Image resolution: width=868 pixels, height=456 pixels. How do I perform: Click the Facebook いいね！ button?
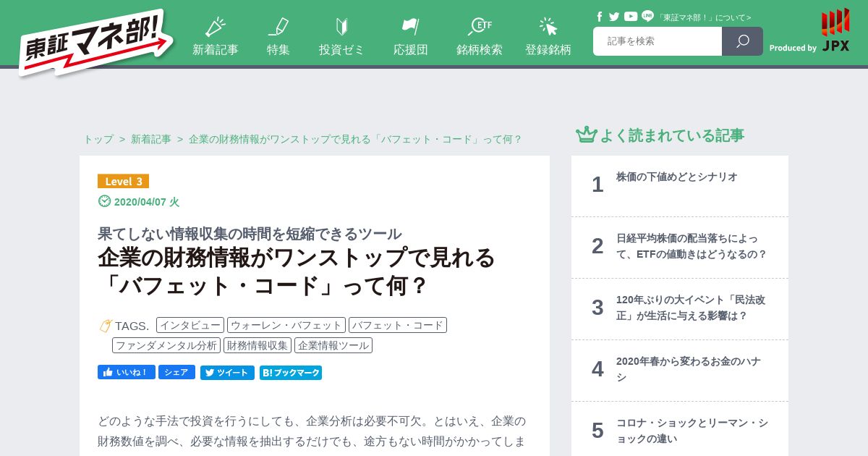[127, 372]
